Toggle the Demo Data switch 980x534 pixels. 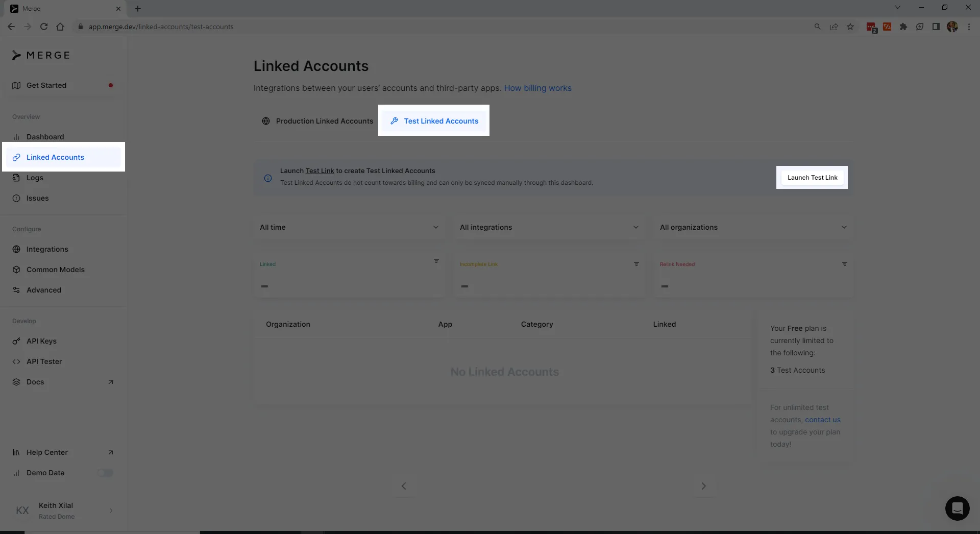tap(105, 473)
